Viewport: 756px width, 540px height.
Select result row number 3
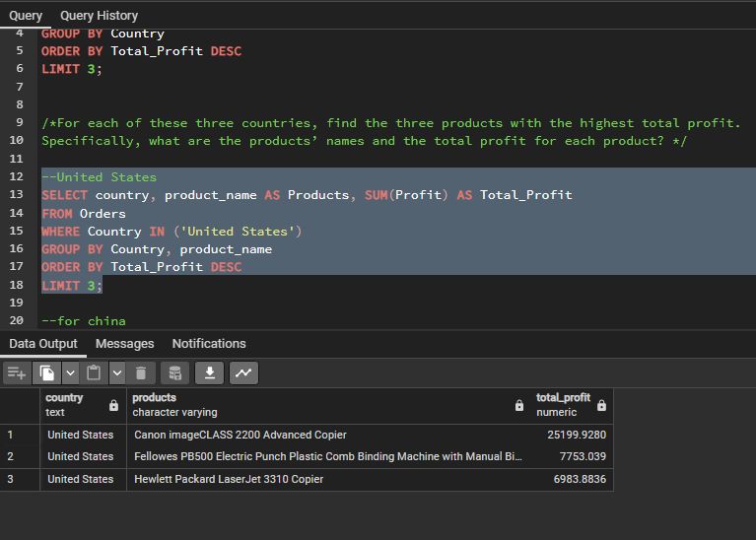(11, 479)
